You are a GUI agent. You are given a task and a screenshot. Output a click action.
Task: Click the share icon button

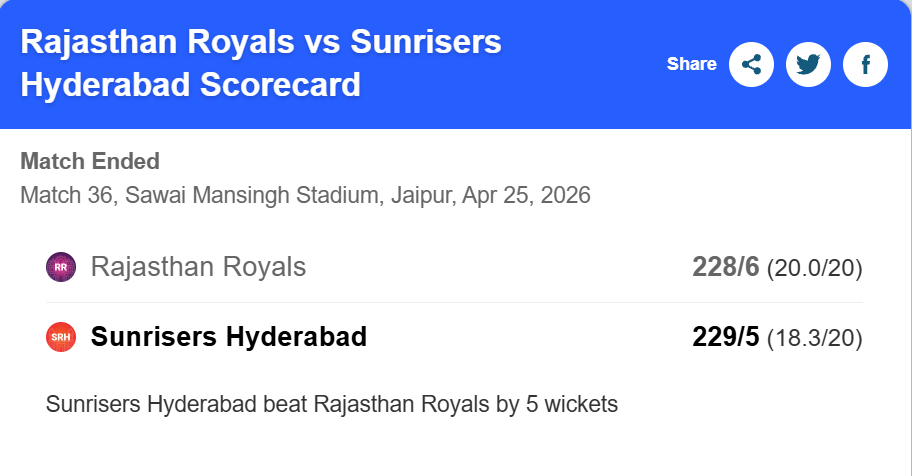[751, 65]
